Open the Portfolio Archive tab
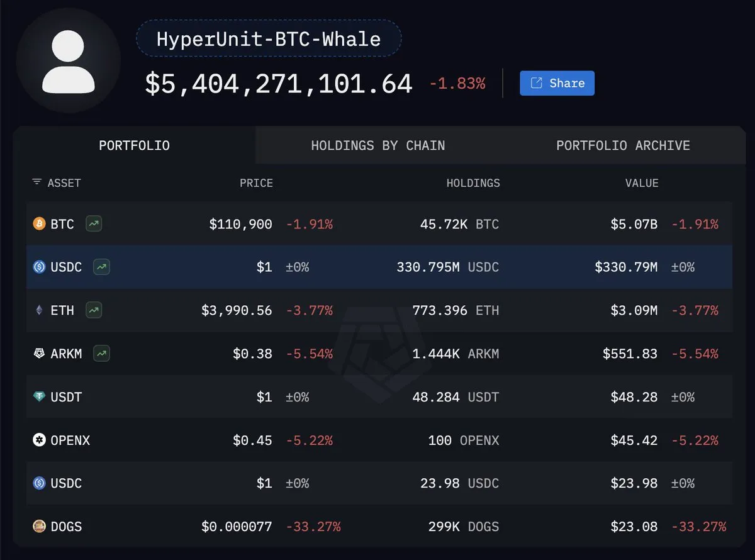Viewport: 755px width, 560px height. pos(623,145)
